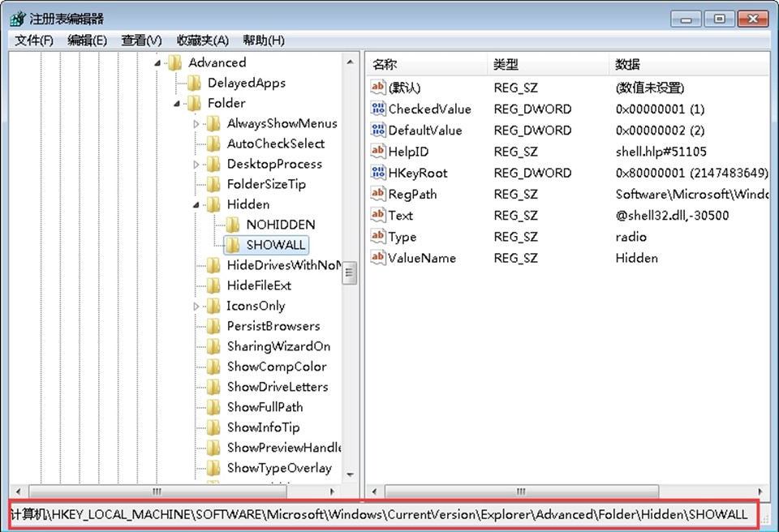Select the ShowFullPath registry key

pos(265,407)
